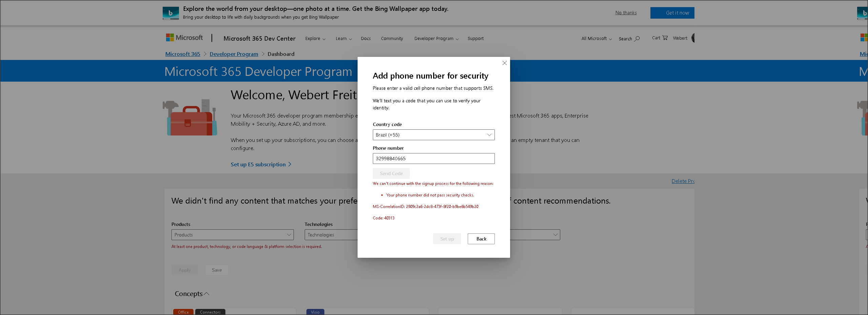Click the Search magnifier icon
Viewport: 868px width, 315px height.
click(637, 39)
